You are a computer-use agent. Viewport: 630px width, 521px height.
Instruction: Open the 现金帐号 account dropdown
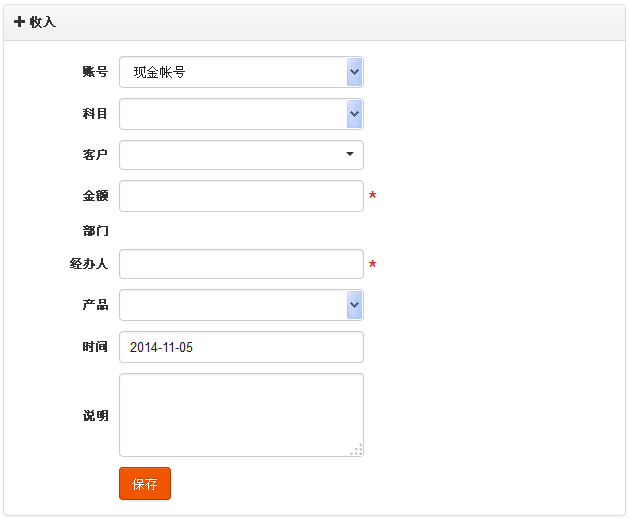tap(241, 72)
